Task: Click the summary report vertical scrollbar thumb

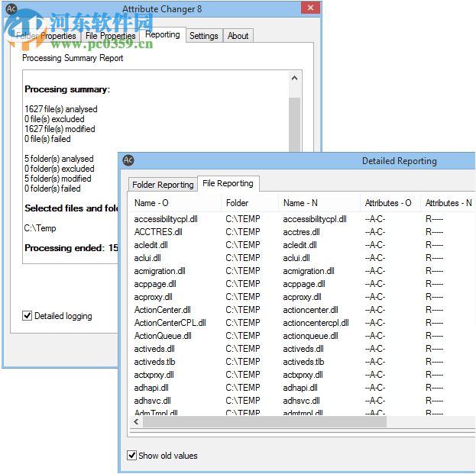Action: click(x=294, y=124)
